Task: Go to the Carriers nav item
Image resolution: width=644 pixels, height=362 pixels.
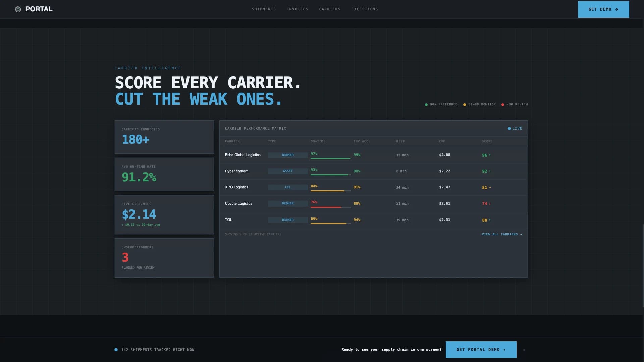Action: coord(329,9)
